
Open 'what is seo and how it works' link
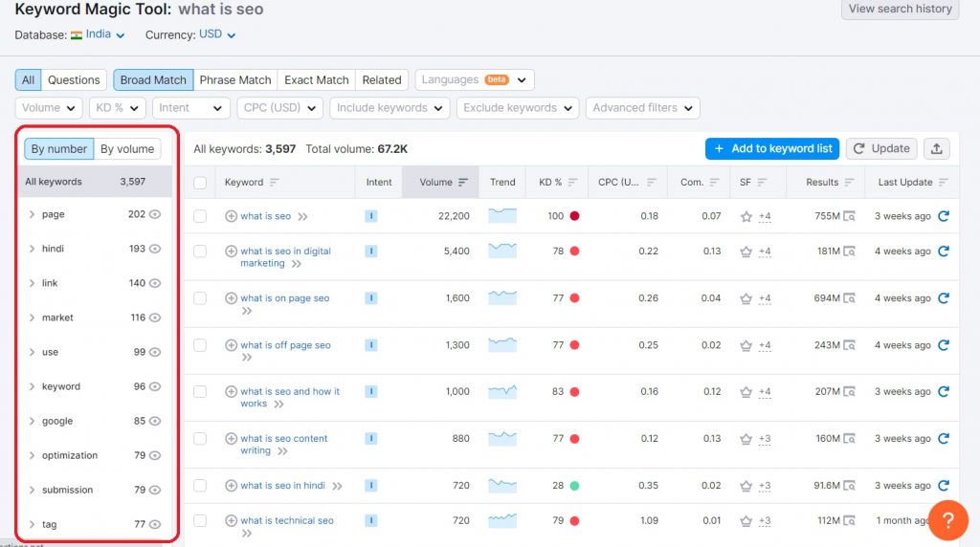[x=290, y=397]
